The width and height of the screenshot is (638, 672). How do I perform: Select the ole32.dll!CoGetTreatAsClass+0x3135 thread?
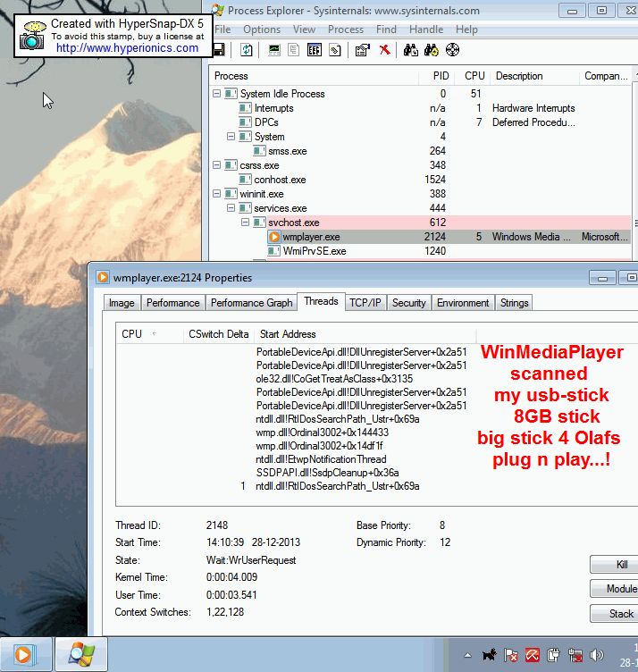point(334,379)
